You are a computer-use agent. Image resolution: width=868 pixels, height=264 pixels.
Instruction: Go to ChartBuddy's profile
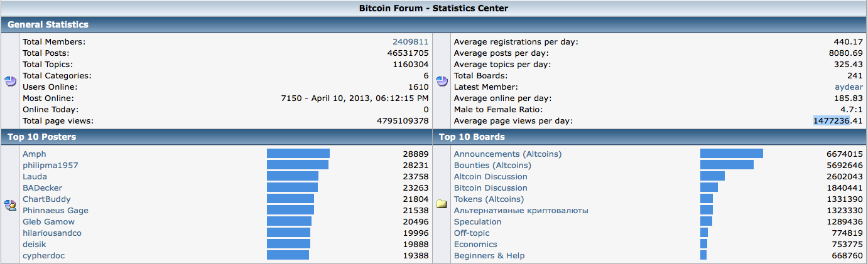[46, 199]
